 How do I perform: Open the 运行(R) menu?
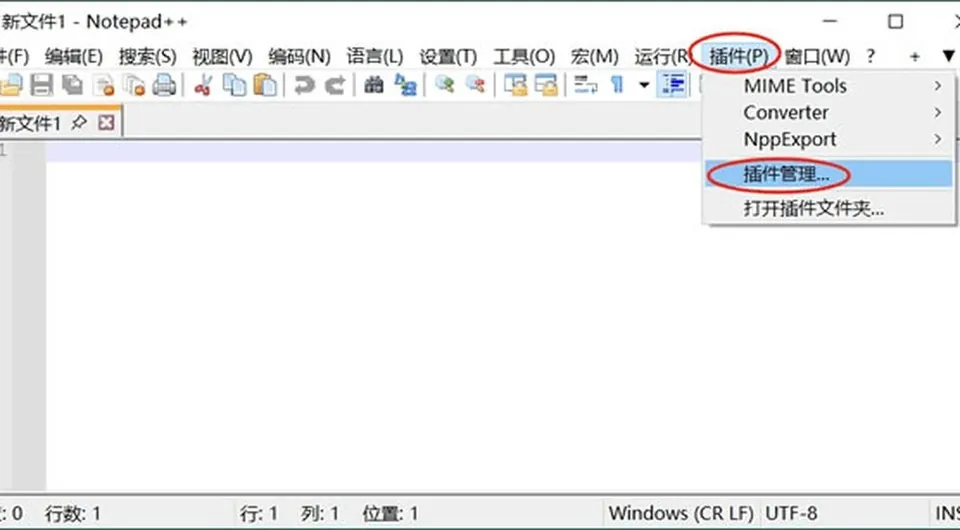click(663, 57)
